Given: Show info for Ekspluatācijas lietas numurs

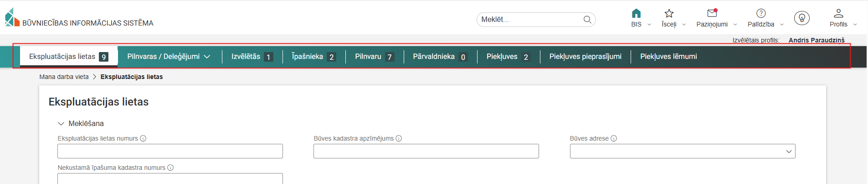Looking at the screenshot, I should (143, 138).
